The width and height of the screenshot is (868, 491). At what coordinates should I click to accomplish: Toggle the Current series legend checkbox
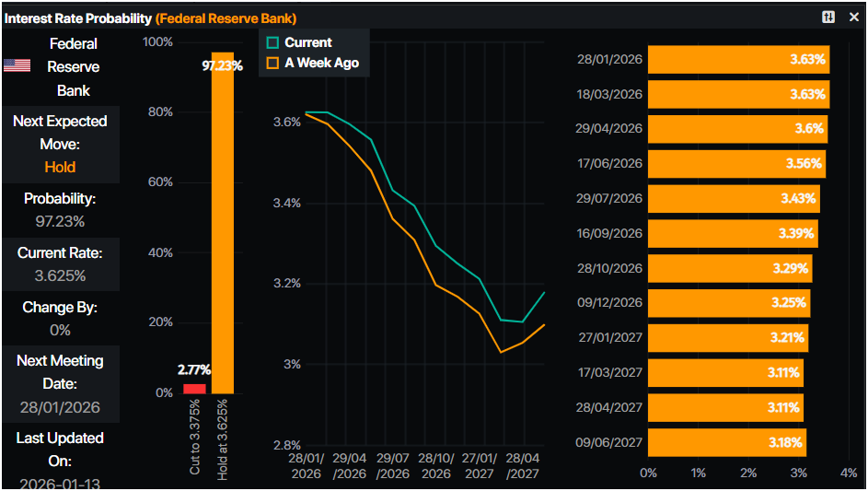click(272, 42)
